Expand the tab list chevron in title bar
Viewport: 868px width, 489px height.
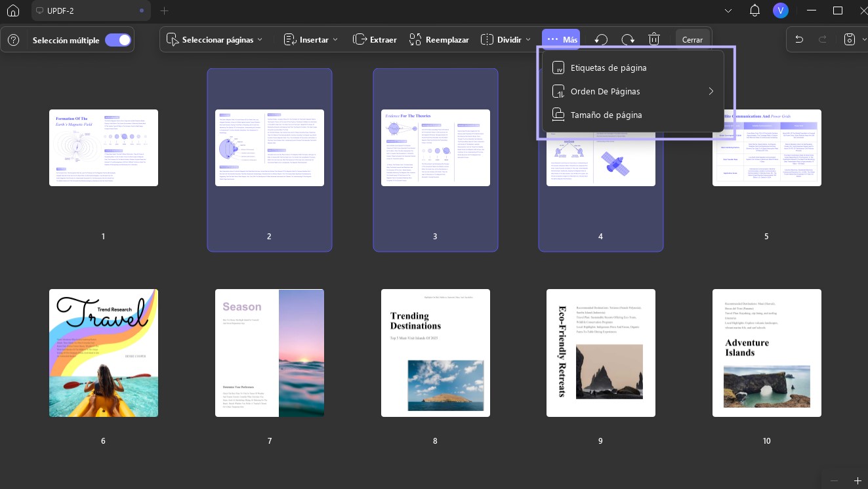click(x=728, y=10)
